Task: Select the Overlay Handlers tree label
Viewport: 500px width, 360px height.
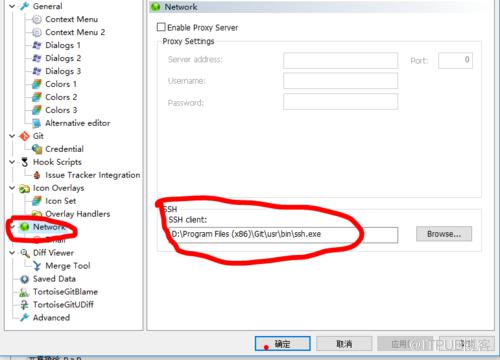Action: 78,214
